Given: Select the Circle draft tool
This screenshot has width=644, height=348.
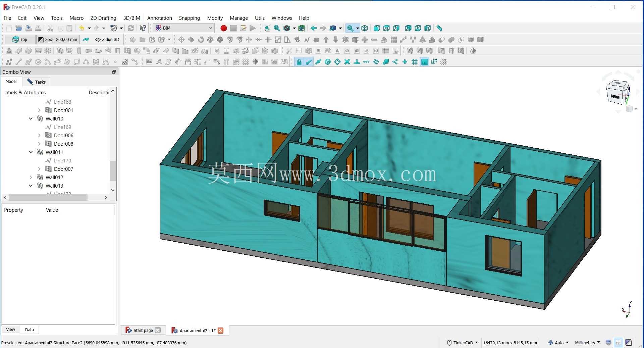Looking at the screenshot, I should 38,62.
